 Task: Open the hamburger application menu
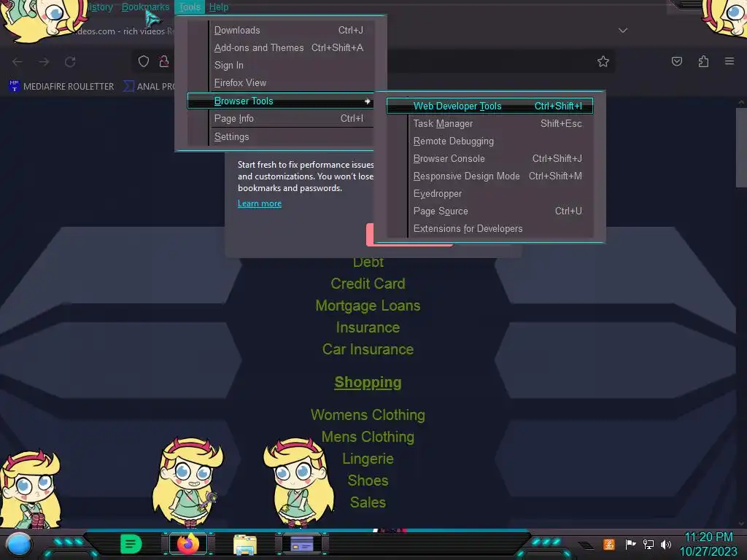click(x=729, y=61)
